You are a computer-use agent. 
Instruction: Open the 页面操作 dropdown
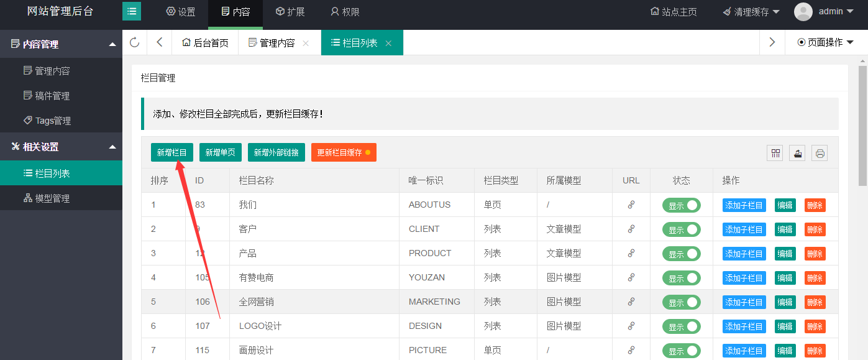(x=825, y=42)
